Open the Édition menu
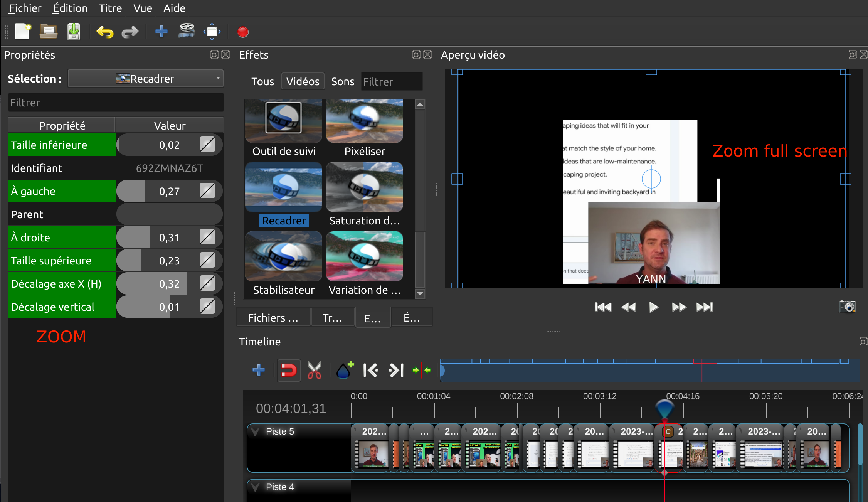Screen dimensions: 868x502 (x=70, y=8)
